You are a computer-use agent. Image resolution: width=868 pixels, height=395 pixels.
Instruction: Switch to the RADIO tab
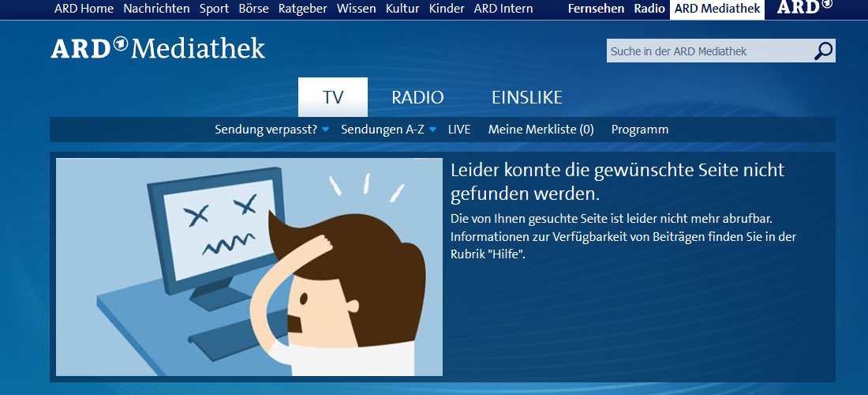point(417,98)
